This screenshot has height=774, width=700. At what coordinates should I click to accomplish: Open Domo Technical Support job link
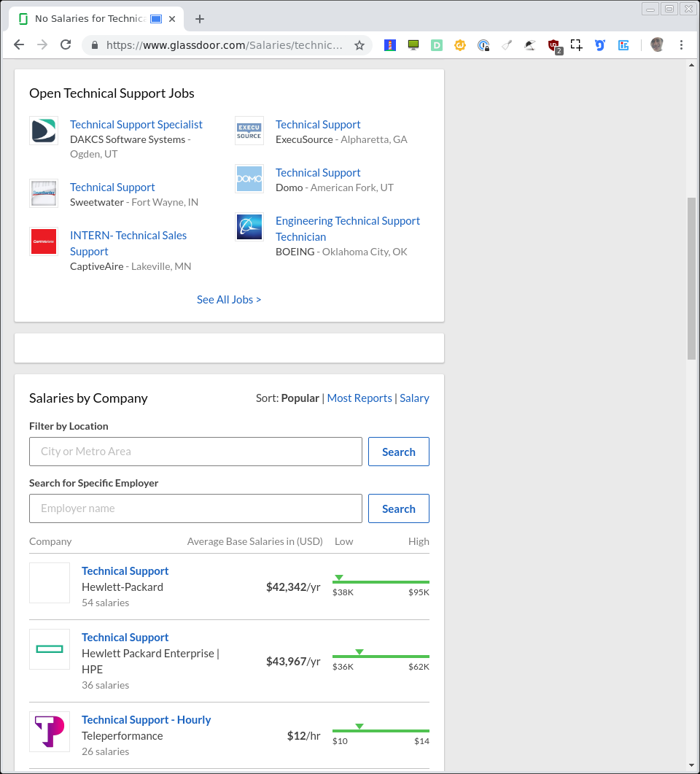(318, 172)
